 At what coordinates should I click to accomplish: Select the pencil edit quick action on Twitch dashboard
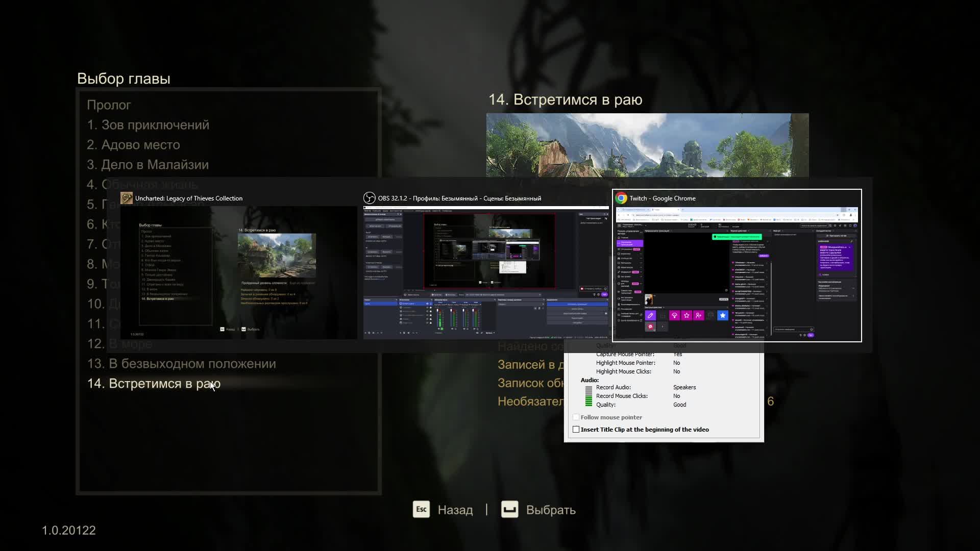(x=650, y=316)
